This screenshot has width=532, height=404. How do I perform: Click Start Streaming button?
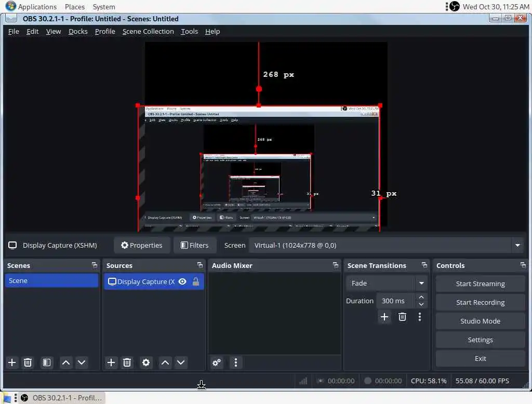[480, 284]
